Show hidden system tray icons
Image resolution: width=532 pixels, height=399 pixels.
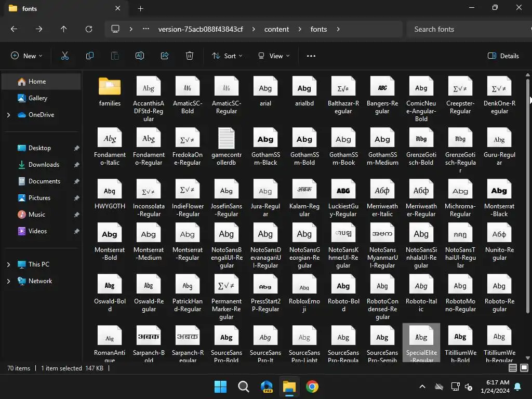[x=422, y=387]
